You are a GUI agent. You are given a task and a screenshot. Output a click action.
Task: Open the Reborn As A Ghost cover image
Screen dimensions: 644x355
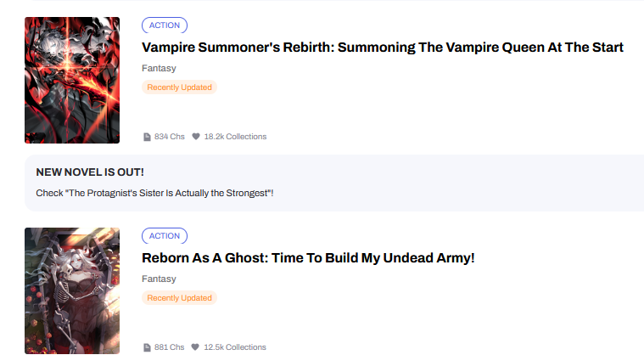pyautogui.click(x=72, y=290)
